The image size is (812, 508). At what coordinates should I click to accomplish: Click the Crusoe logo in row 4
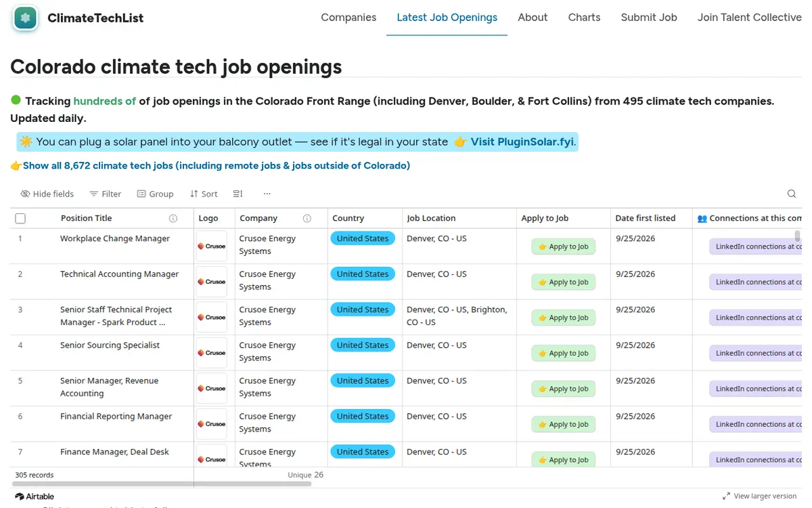coord(212,353)
